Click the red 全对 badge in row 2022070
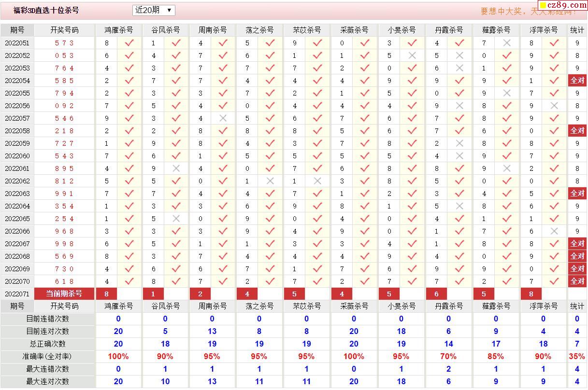The width and height of the screenshot is (588, 390). [577, 281]
